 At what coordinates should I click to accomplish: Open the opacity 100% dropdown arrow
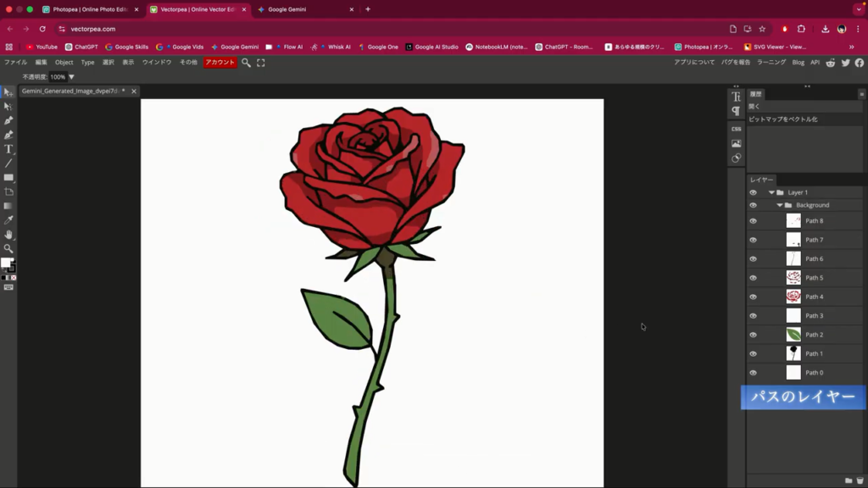click(71, 77)
